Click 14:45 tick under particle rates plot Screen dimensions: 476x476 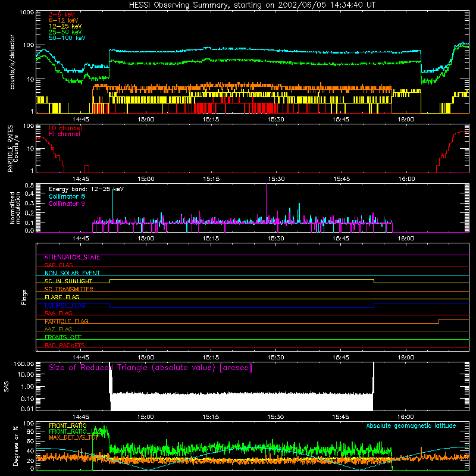click(81, 179)
